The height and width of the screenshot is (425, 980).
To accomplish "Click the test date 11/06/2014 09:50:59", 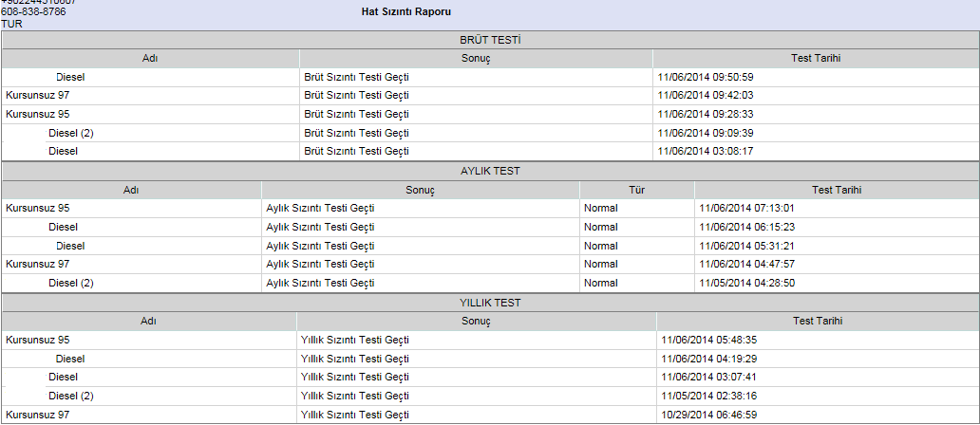I will (705, 77).
